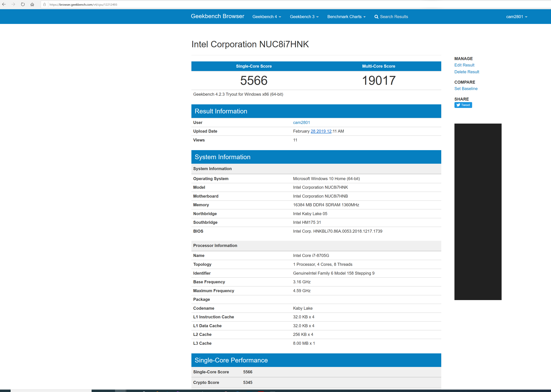Viewport: 551px width, 392px height.
Task: Select the L2 Cache value '256 KB x 4'
Action: tap(303, 334)
